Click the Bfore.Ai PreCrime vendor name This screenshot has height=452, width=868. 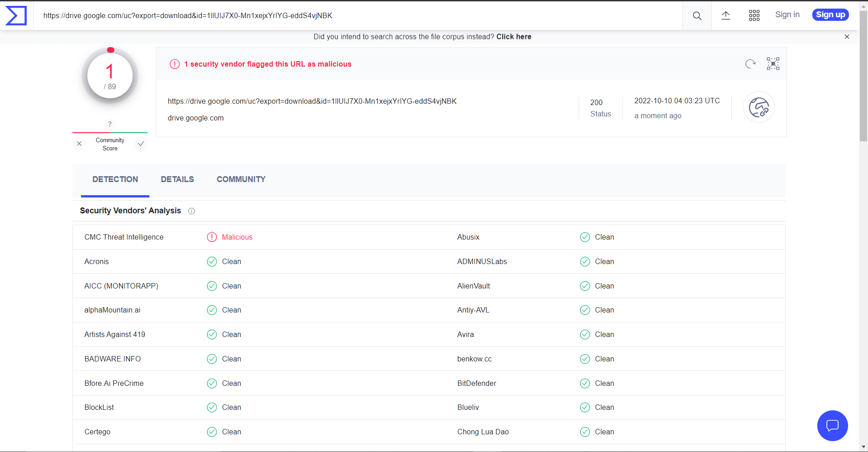(114, 384)
